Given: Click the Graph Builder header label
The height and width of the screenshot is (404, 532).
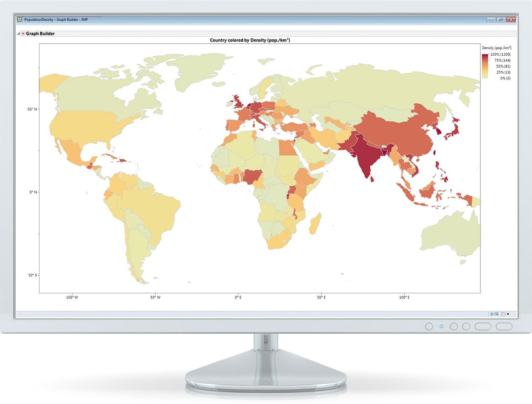Looking at the screenshot, I should point(40,33).
